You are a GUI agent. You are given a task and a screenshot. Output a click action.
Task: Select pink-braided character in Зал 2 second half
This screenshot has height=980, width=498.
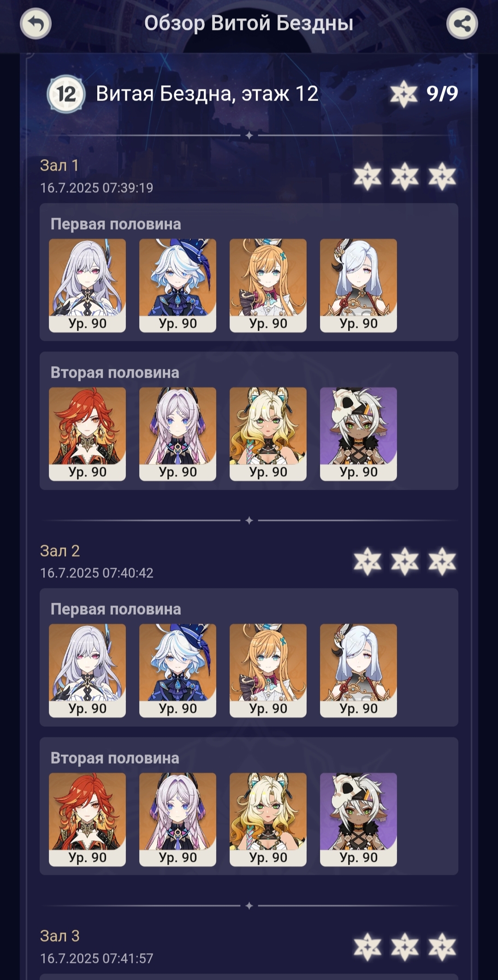click(178, 820)
